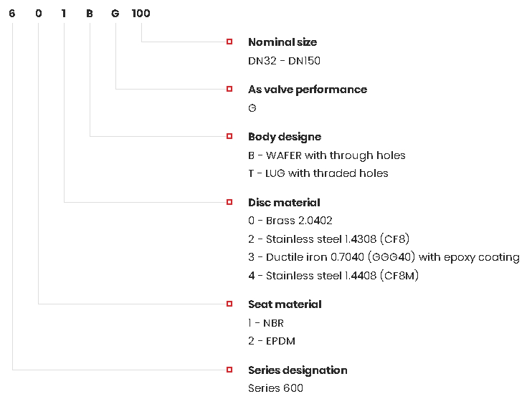This screenshot has width=532, height=399.
Task: Click the "Body designe" heading
Action: click(285, 137)
